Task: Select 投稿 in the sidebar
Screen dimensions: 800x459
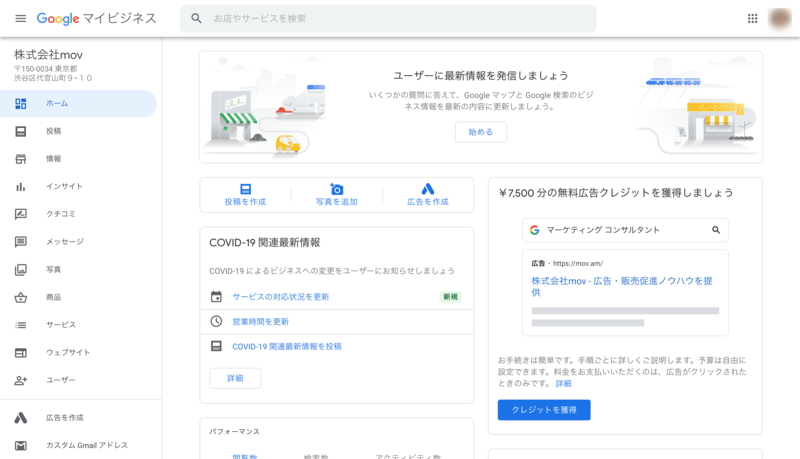Action: click(78, 131)
